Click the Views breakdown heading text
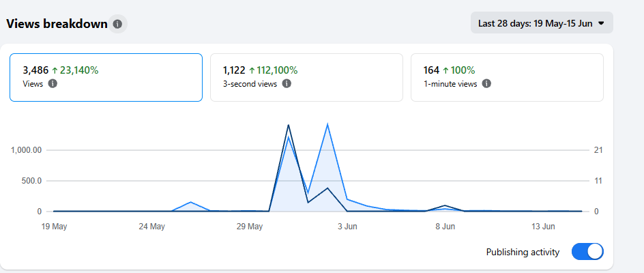The height and width of the screenshot is (273, 644). [57, 25]
